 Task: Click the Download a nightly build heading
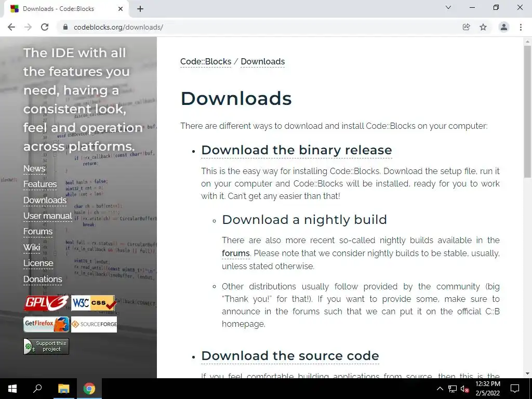304,220
